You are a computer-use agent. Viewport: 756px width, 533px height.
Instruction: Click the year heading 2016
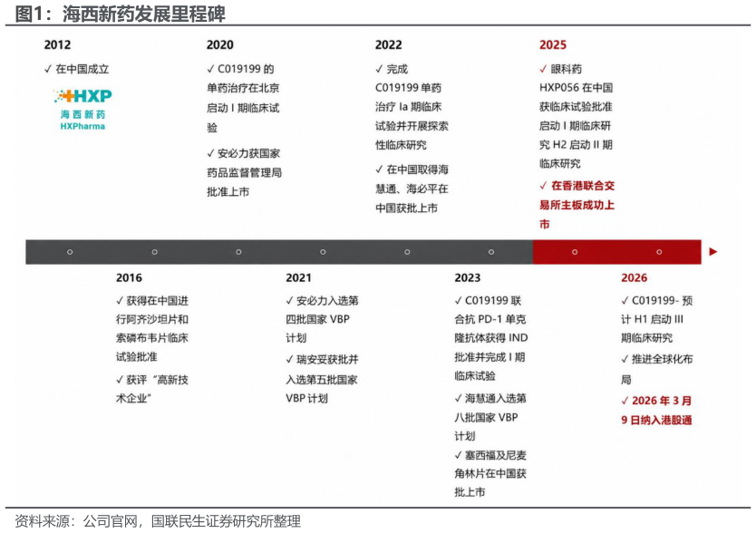pos(130,278)
